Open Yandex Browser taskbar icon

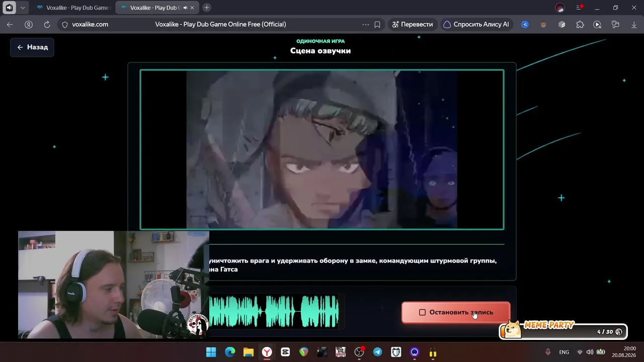point(267,352)
